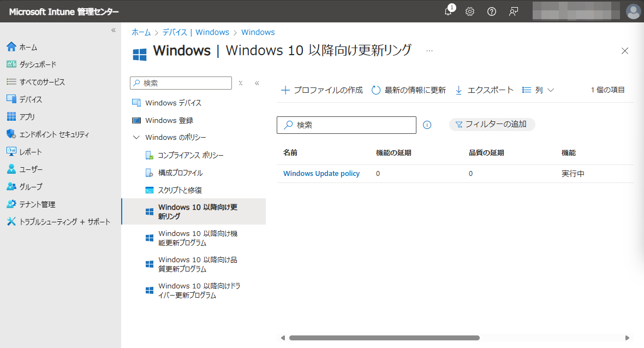Viewport: 644px width, 348px height.
Task: Open the more options ellipsis by title
Action: point(429,51)
